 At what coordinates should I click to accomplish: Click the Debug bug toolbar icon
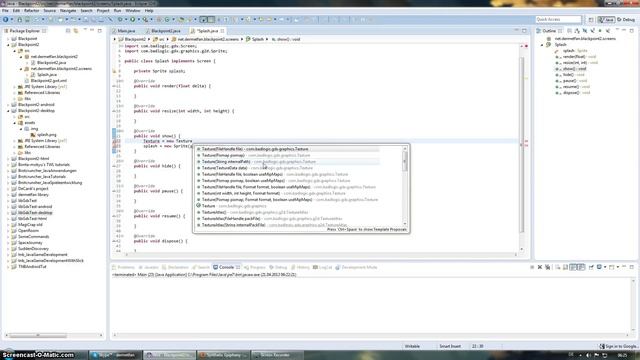[120, 19]
